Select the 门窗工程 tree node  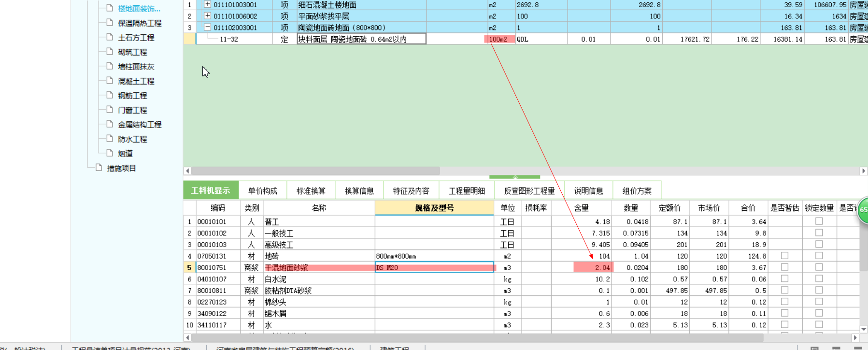click(132, 110)
